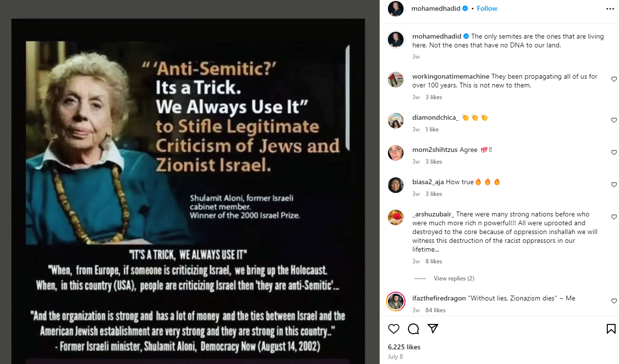Visit the _arshuzubair_ profile link
The height and width of the screenshot is (364, 619).
[x=433, y=214]
